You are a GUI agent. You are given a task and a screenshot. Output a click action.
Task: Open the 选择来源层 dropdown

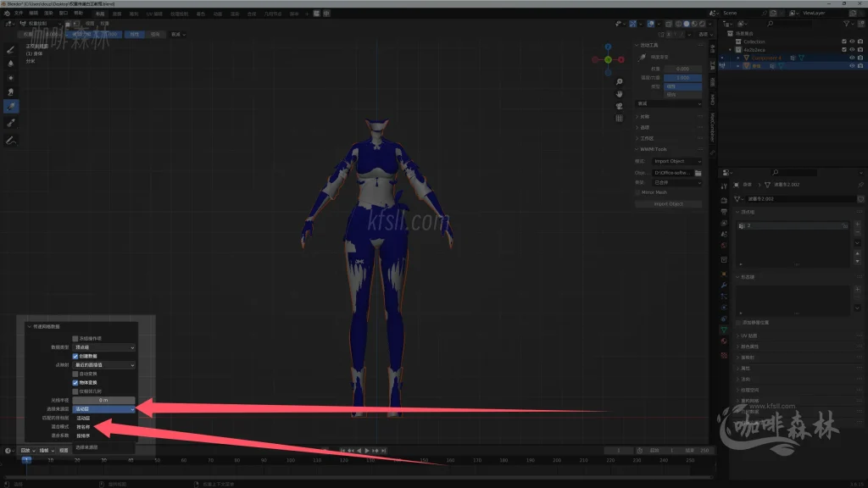(104, 409)
